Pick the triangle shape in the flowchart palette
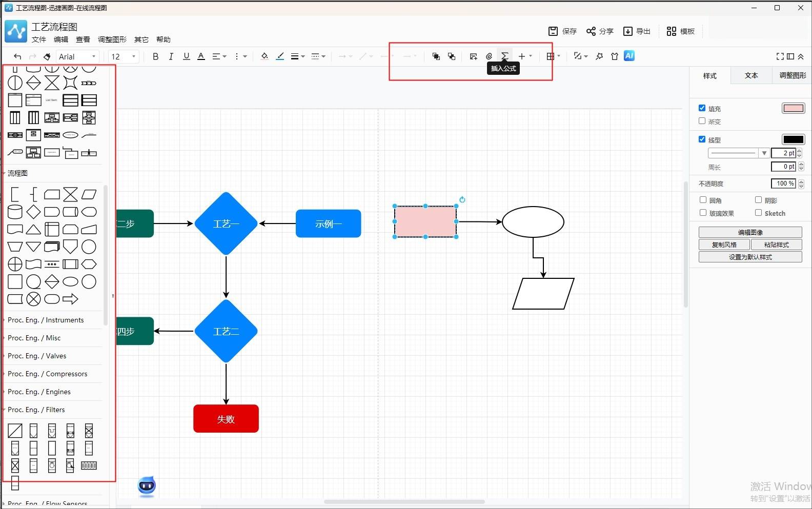The width and height of the screenshot is (812, 509). click(x=33, y=229)
